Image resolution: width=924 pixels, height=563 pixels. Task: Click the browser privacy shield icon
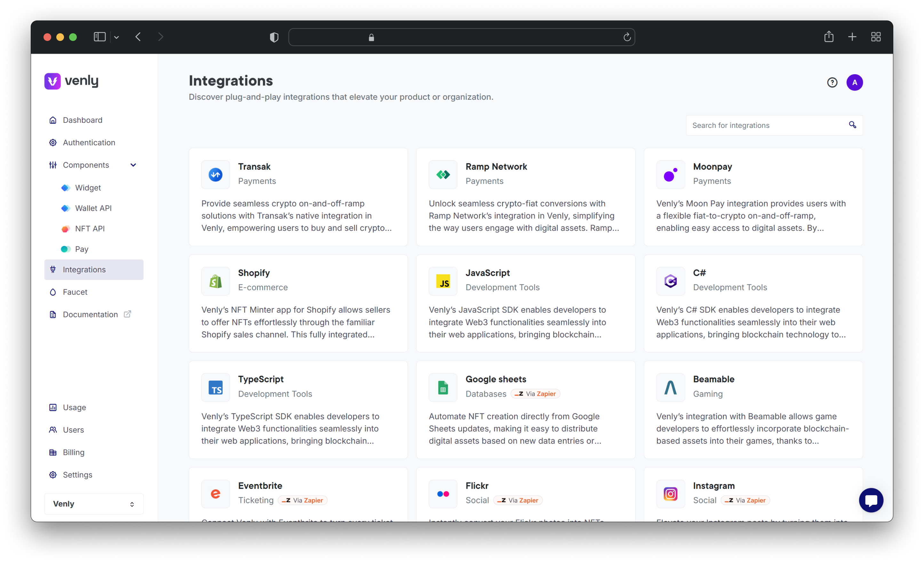[274, 37]
